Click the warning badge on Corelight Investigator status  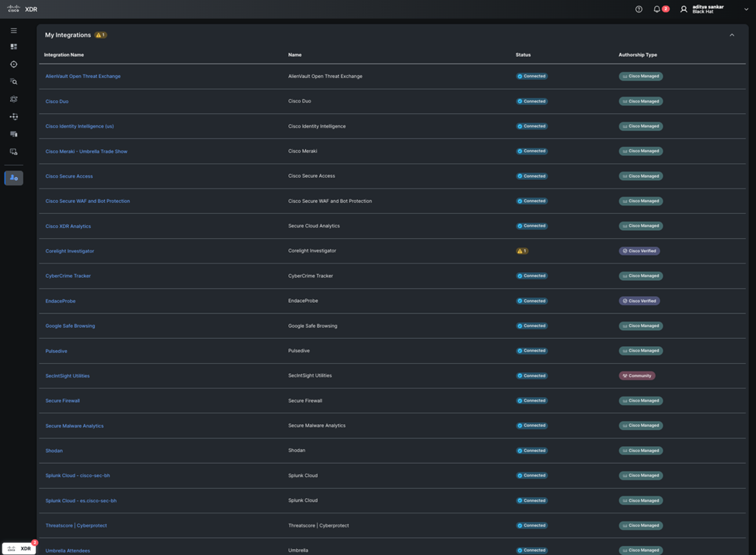click(x=522, y=251)
